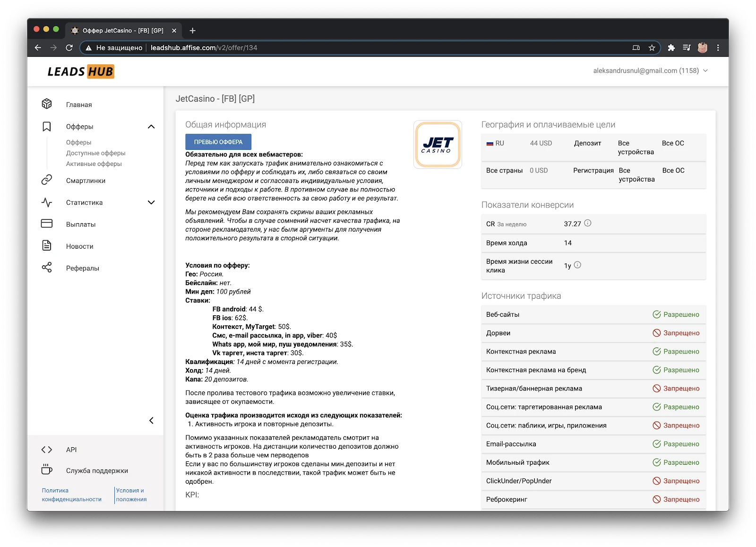Collapse the sidebar with the left arrow
The width and height of the screenshot is (756, 547).
coord(151,420)
